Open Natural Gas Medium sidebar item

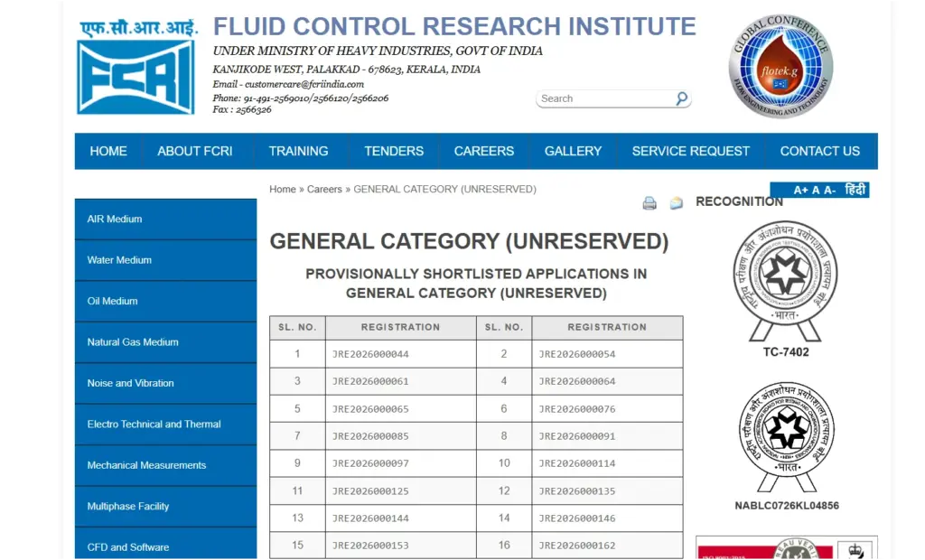(166, 342)
